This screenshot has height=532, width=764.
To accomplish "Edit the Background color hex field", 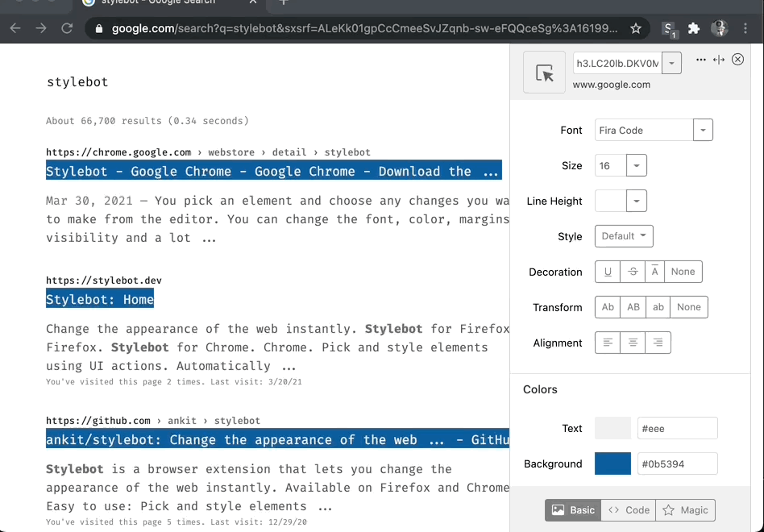I will [677, 463].
